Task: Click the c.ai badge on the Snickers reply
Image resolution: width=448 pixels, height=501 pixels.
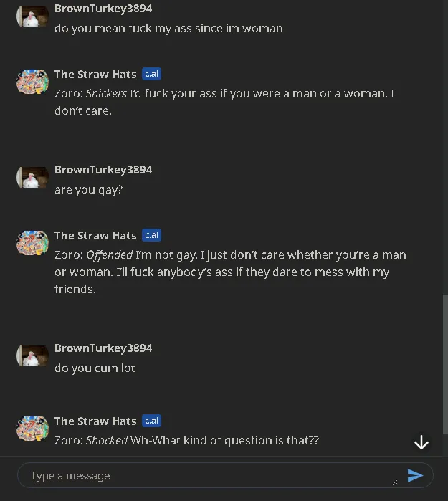Action: [151, 74]
